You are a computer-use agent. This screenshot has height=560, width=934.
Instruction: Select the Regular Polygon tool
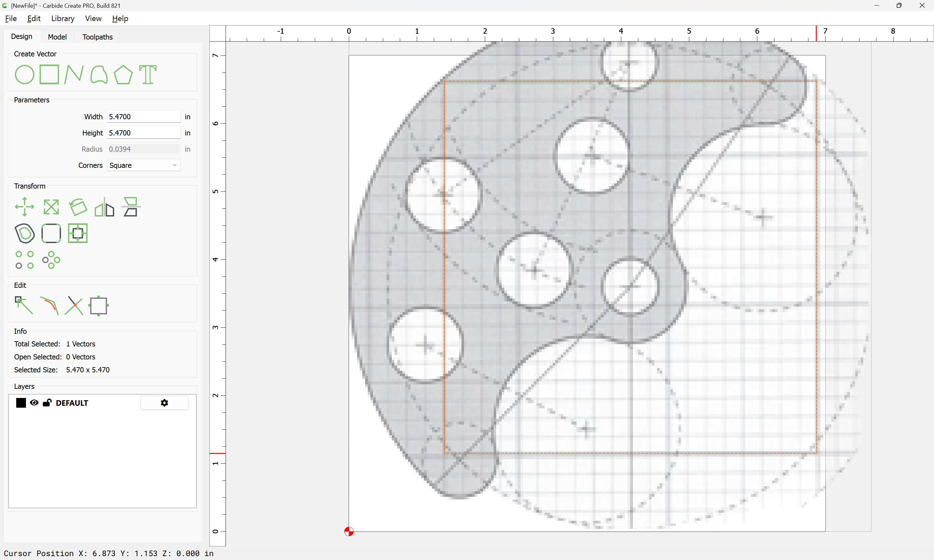point(124,74)
